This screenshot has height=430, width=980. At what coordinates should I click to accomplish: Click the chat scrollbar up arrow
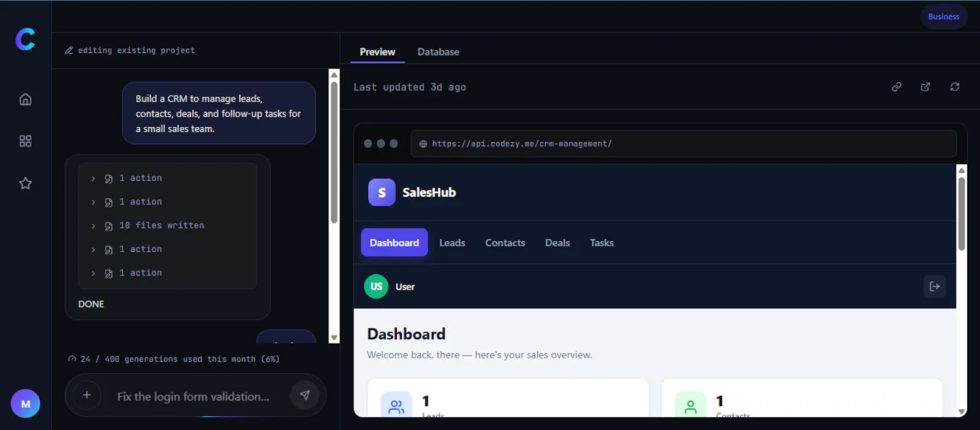(x=334, y=75)
